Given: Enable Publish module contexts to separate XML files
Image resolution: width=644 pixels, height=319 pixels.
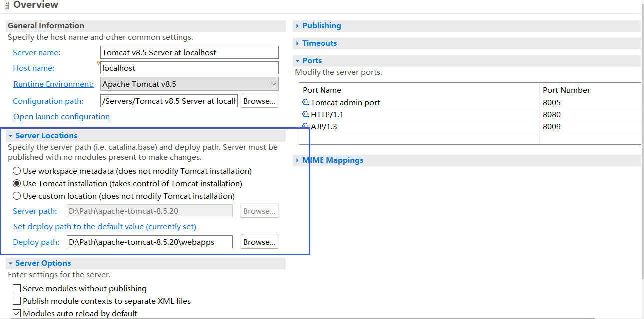Looking at the screenshot, I should coord(17,301).
